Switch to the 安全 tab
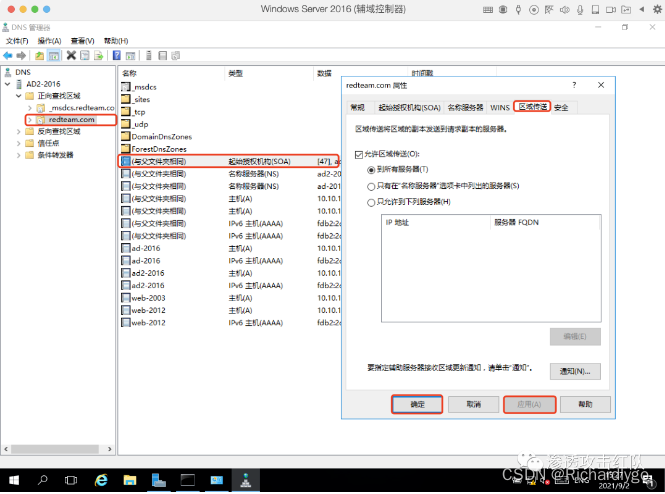This screenshot has height=494, width=665. [561, 107]
